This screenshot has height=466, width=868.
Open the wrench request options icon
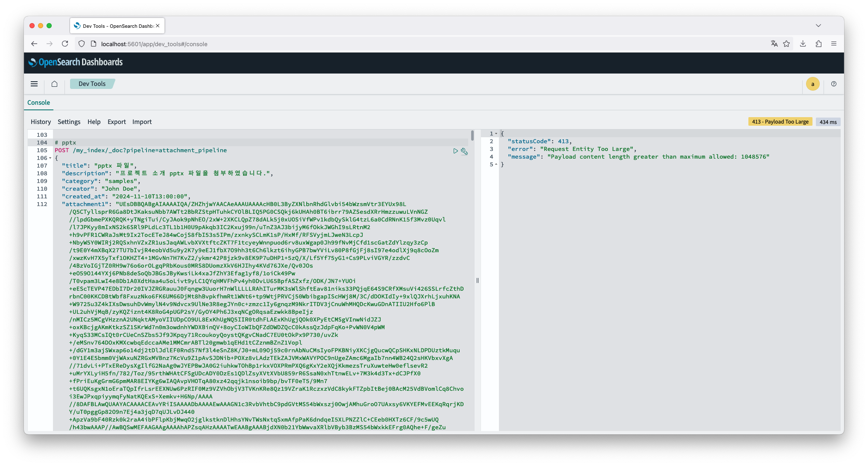tap(464, 151)
